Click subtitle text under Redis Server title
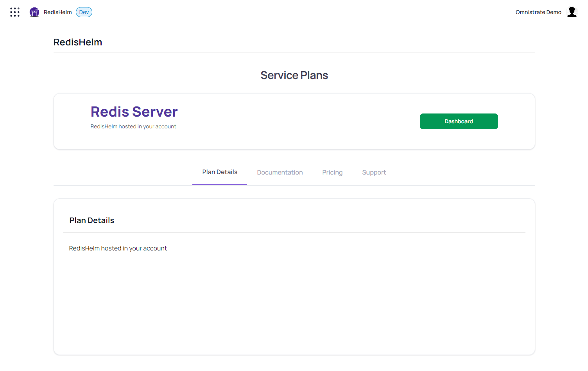588x371 pixels. pos(133,126)
